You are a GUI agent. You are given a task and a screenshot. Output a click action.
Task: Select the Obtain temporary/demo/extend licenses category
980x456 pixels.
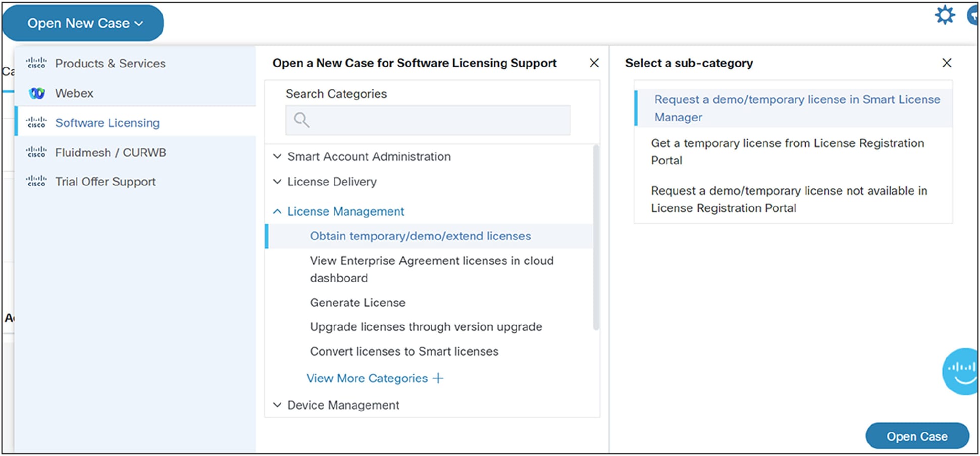[x=420, y=236]
